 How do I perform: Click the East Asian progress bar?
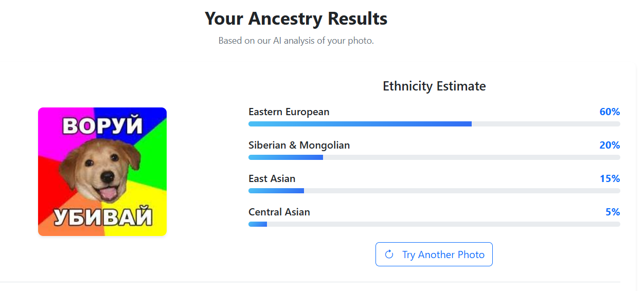coord(434,191)
